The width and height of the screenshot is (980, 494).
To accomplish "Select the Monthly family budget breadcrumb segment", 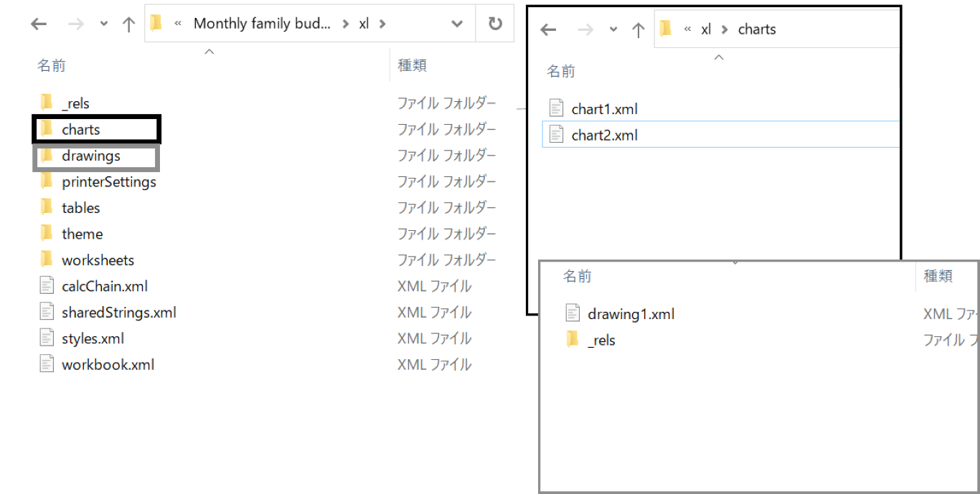I will [262, 24].
